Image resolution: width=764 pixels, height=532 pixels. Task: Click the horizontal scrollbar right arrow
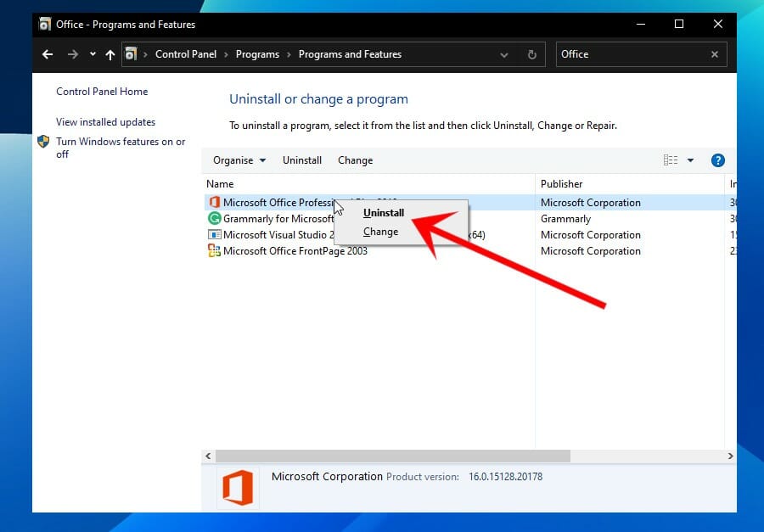(730, 456)
